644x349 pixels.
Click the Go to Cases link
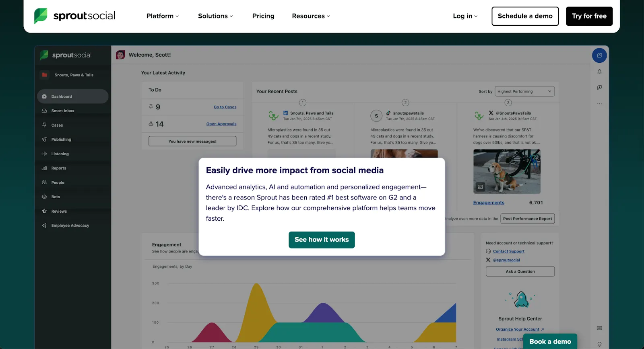(x=225, y=107)
